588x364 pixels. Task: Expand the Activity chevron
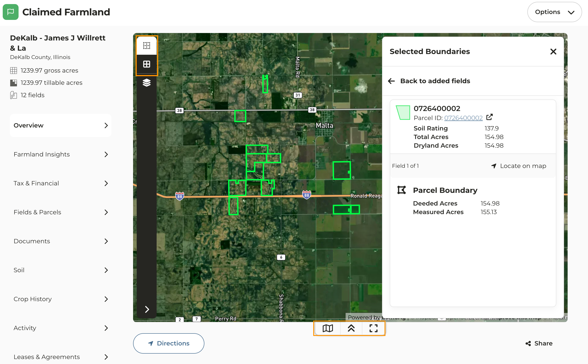point(106,328)
